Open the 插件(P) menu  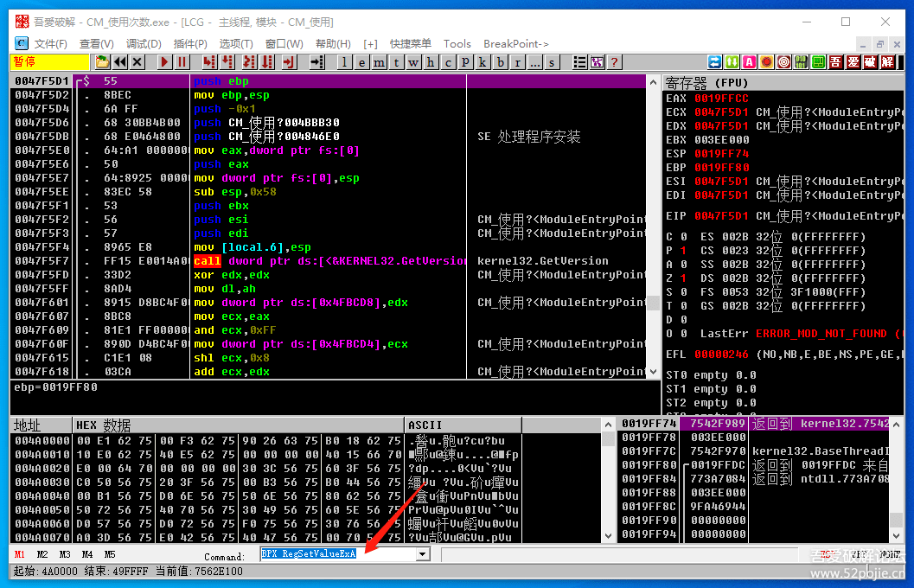pyautogui.click(x=190, y=43)
